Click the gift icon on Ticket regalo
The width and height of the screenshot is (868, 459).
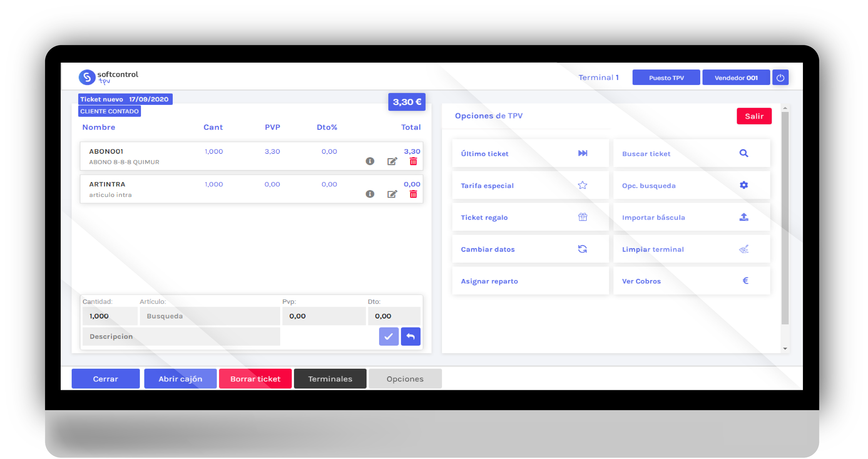583,217
